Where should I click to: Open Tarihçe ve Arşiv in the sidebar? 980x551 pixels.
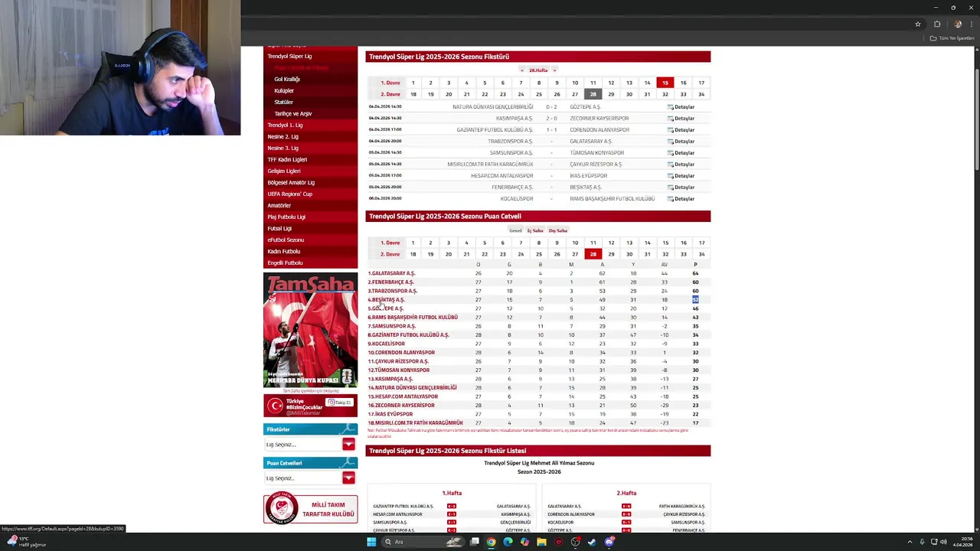click(x=293, y=114)
